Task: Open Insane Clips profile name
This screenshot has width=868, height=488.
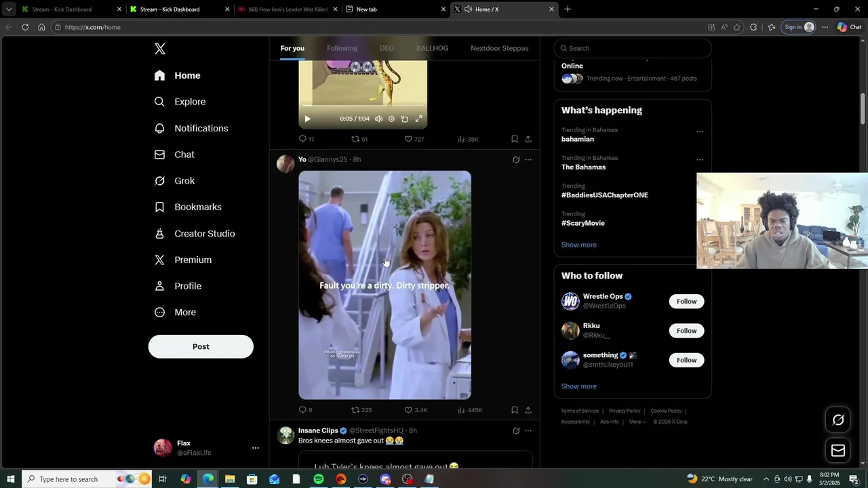Action: click(x=318, y=430)
